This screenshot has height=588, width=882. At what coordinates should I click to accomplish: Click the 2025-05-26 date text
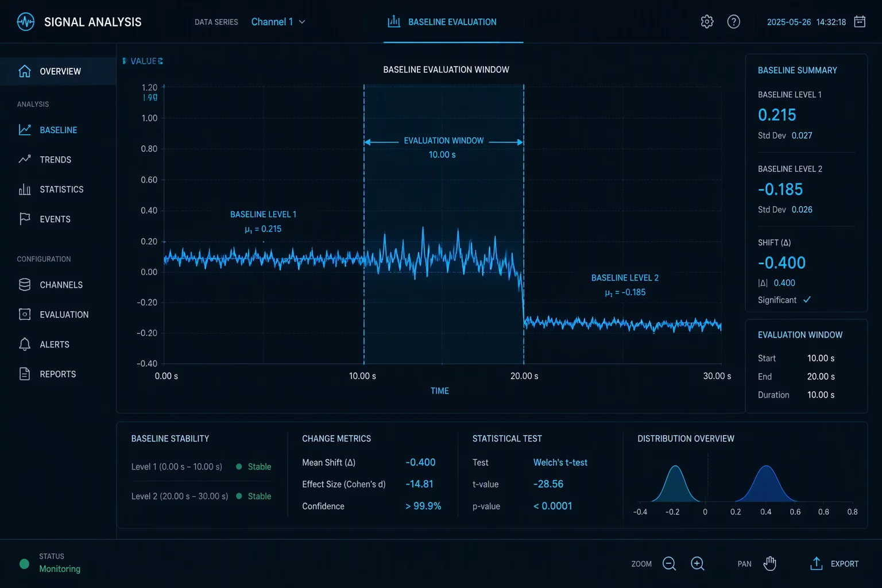[x=789, y=22]
